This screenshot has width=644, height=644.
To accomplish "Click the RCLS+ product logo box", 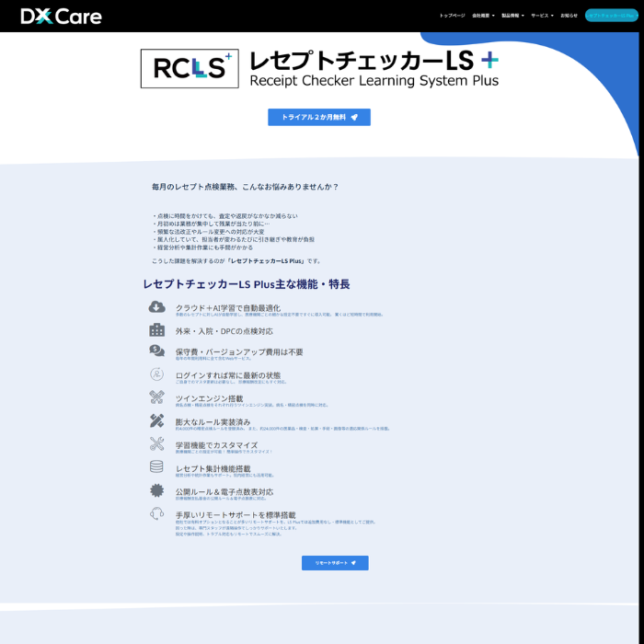I will 190,69.
